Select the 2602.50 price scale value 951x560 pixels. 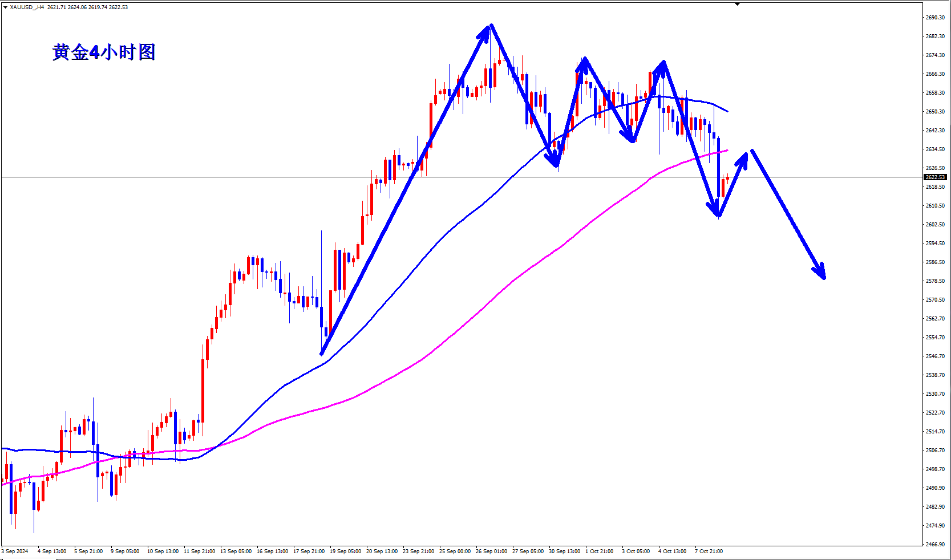pos(935,225)
